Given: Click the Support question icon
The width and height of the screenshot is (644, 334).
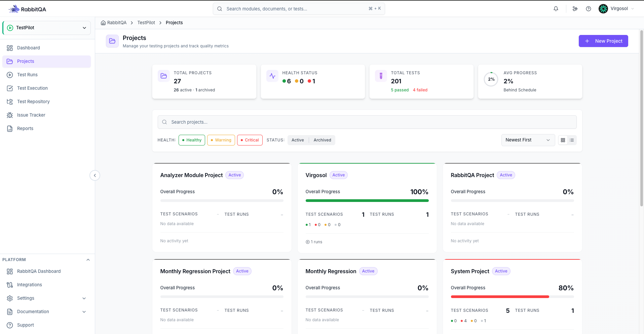Looking at the screenshot, I should pyautogui.click(x=10, y=325).
